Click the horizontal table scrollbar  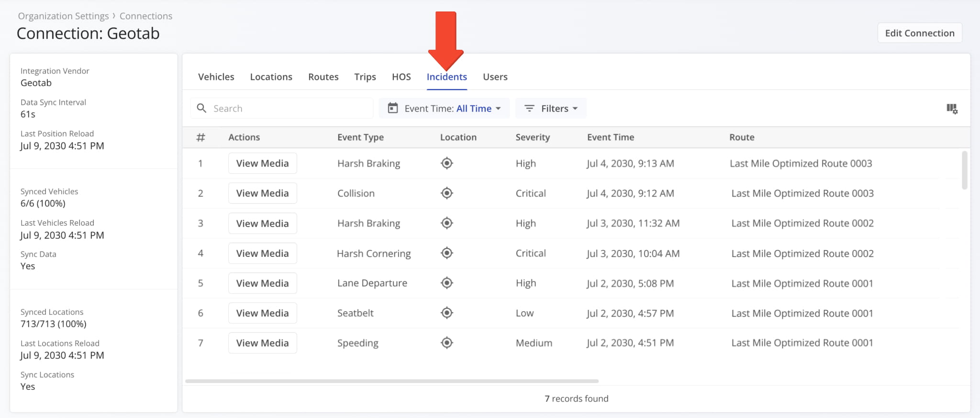[x=391, y=381]
